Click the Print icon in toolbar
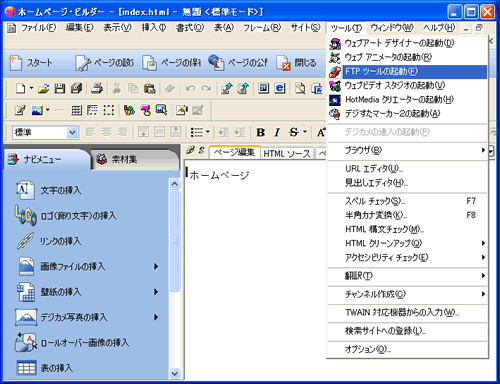This screenshot has width=500, height=384. tap(97, 88)
